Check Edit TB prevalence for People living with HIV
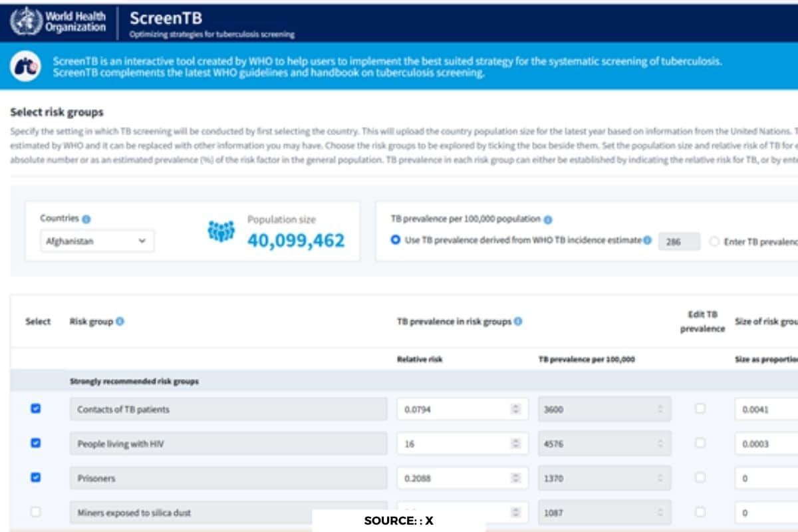Image resolution: width=798 pixels, height=532 pixels. (700, 443)
